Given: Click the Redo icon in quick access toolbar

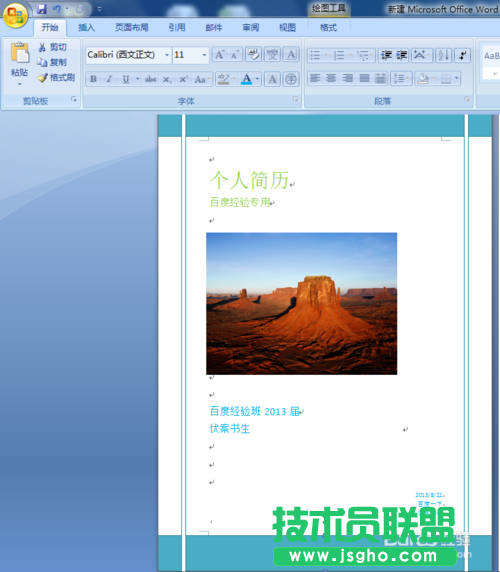Looking at the screenshot, I should coord(79,9).
